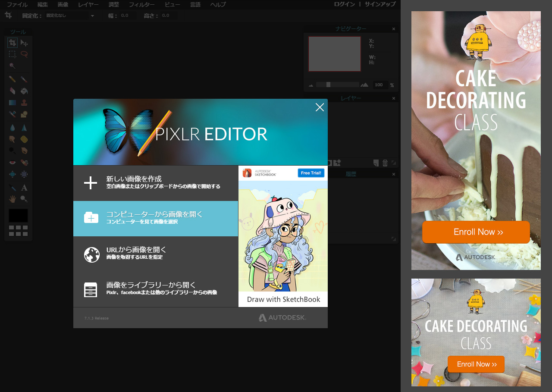Select the Smudge finger tool
The height and width of the screenshot is (392, 552).
tap(13, 139)
